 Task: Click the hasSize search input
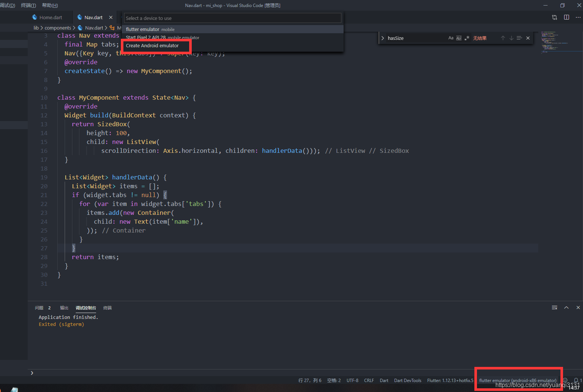coord(416,38)
